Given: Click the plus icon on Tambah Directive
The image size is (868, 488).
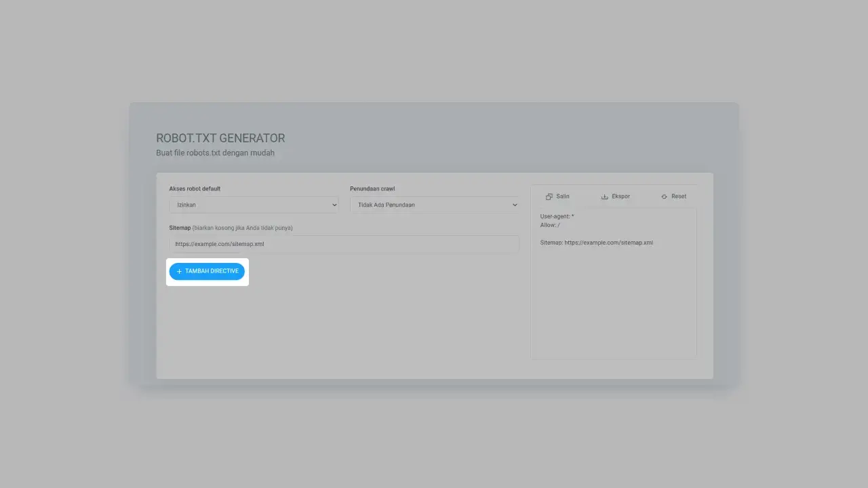Looking at the screenshot, I should [x=179, y=271].
